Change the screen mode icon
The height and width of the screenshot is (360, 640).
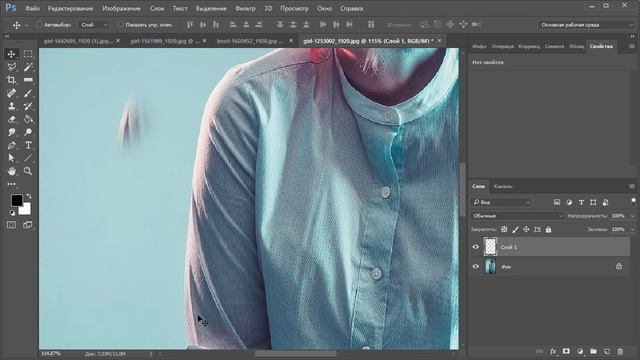[28, 225]
